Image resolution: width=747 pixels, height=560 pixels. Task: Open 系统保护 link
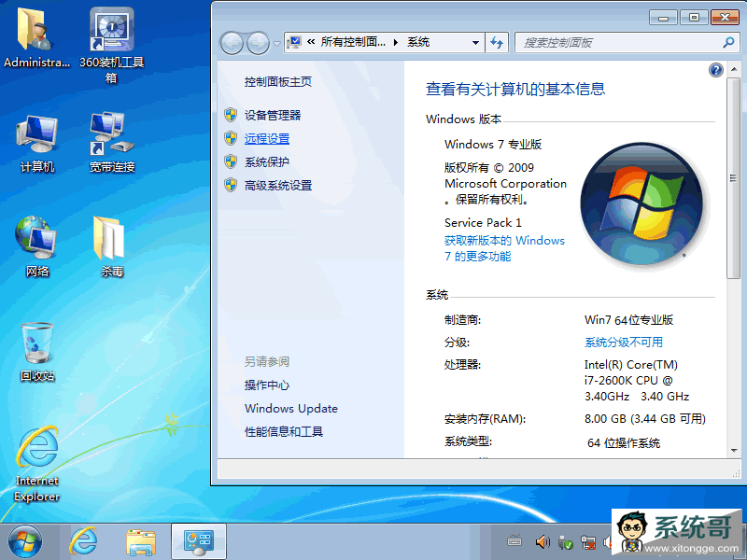pyautogui.click(x=267, y=161)
